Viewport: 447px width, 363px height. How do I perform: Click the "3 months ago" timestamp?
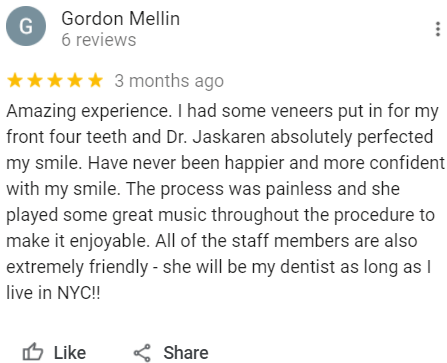click(169, 81)
